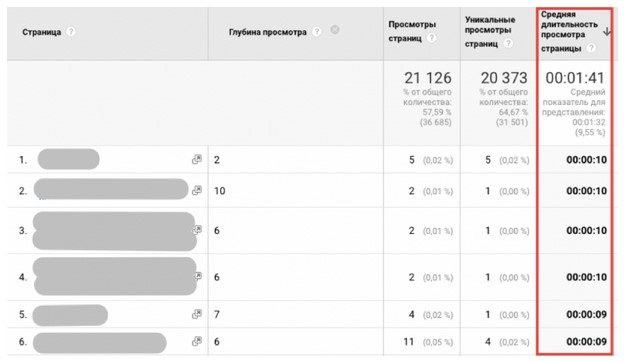The image size is (624, 362).
Task: Open the blurred page link in row 6
Action: click(99, 343)
